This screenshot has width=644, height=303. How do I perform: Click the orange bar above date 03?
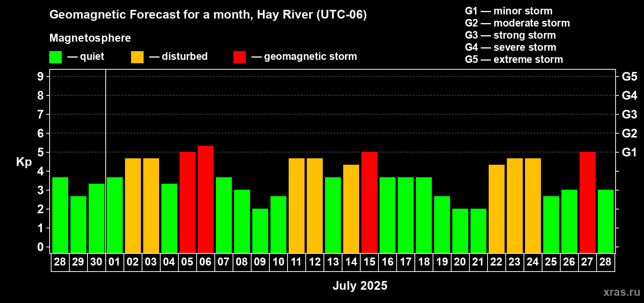[151, 206]
